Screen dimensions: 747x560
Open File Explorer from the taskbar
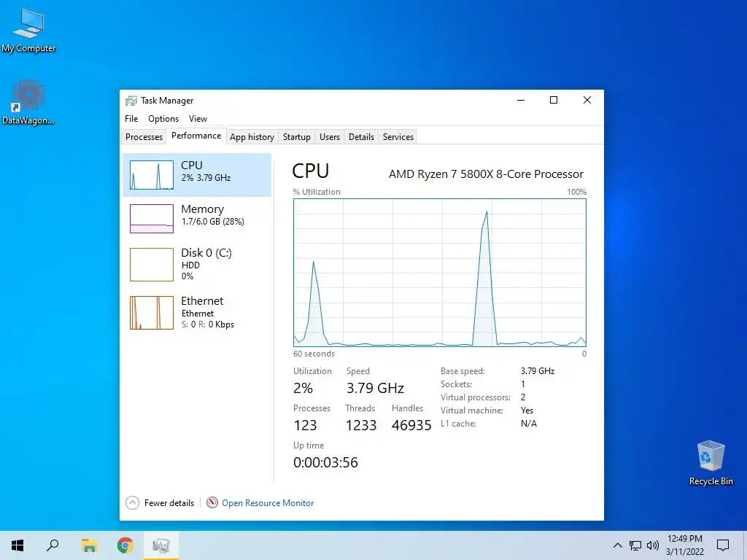pos(89,545)
